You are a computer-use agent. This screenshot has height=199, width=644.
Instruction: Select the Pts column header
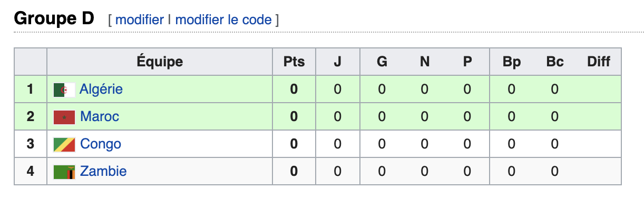point(294,62)
